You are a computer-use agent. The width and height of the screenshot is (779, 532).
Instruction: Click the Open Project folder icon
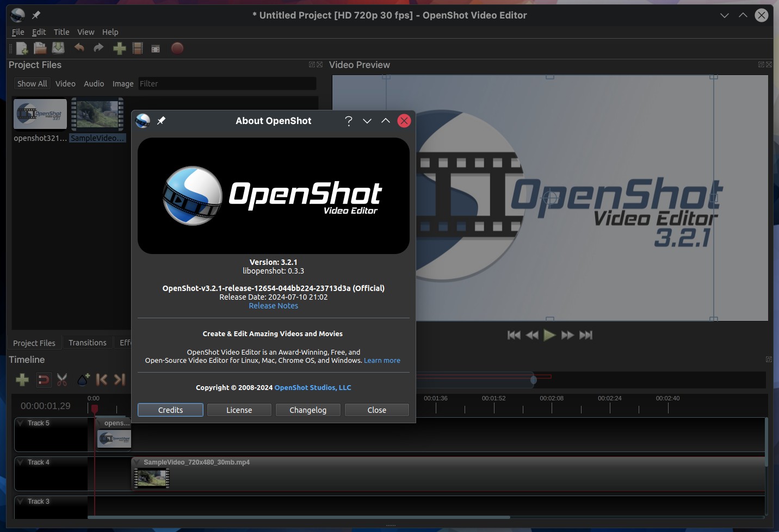click(40, 48)
